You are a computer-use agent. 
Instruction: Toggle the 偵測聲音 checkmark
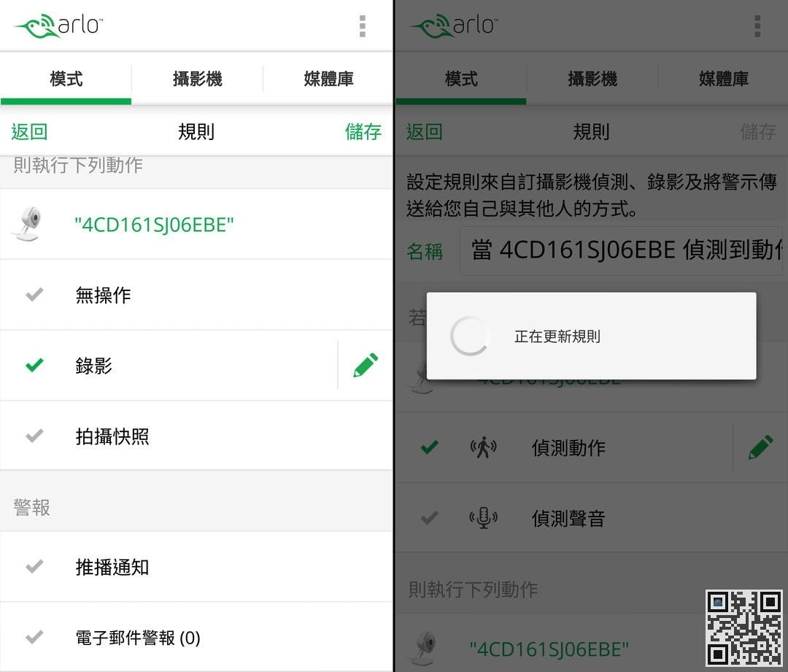(429, 518)
